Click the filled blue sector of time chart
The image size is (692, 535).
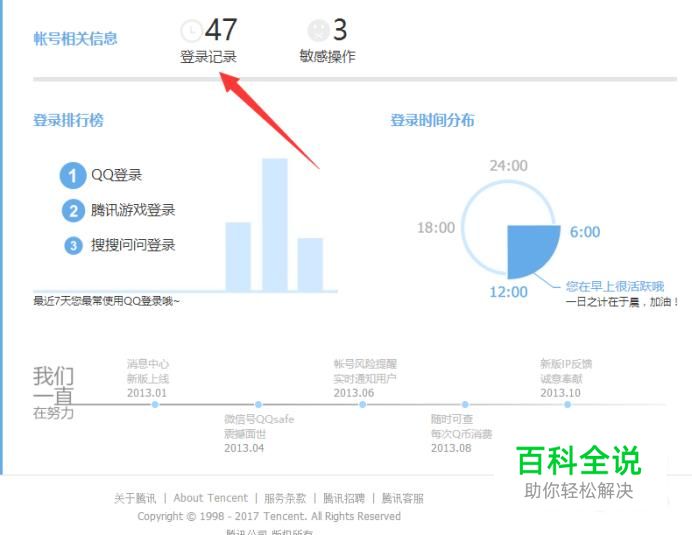coord(530,247)
